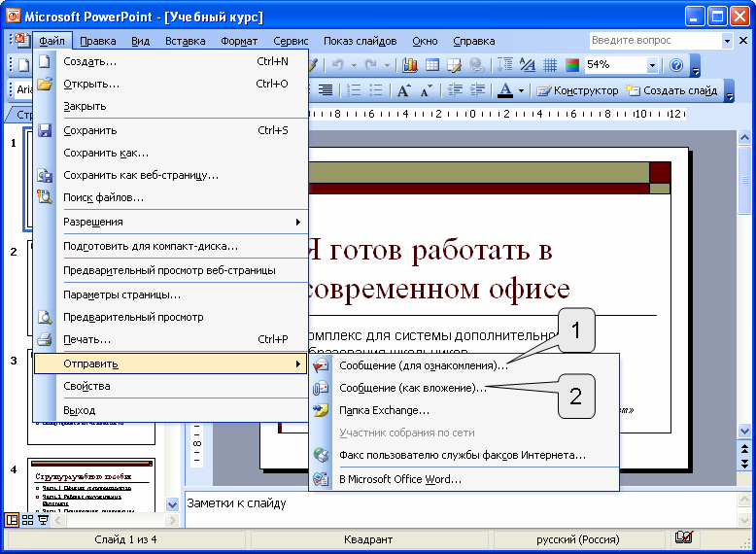Click the spelling check status bar icon
Image resolution: width=756 pixels, height=554 pixels.
(684, 537)
